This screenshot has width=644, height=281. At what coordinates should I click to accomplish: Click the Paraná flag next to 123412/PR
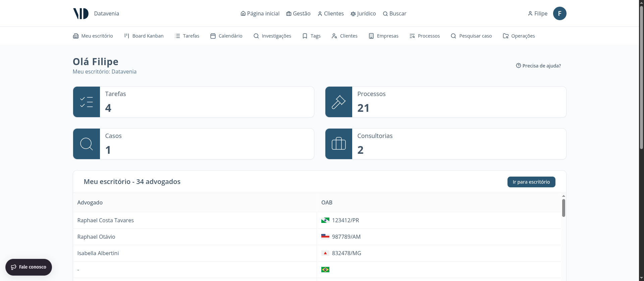[325, 221]
